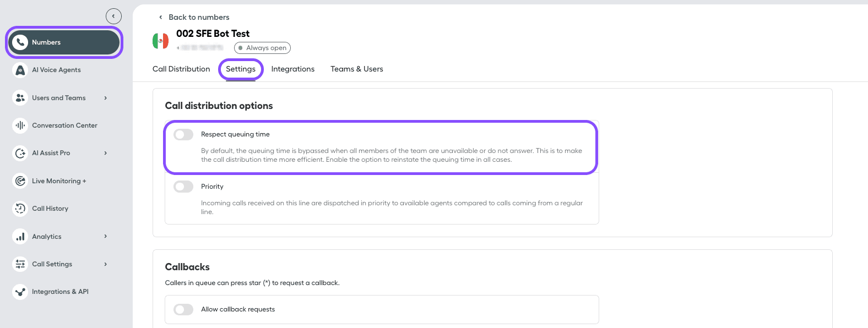The image size is (868, 328).
Task: Click the Numbers phone icon in sidebar
Action: pos(20,42)
